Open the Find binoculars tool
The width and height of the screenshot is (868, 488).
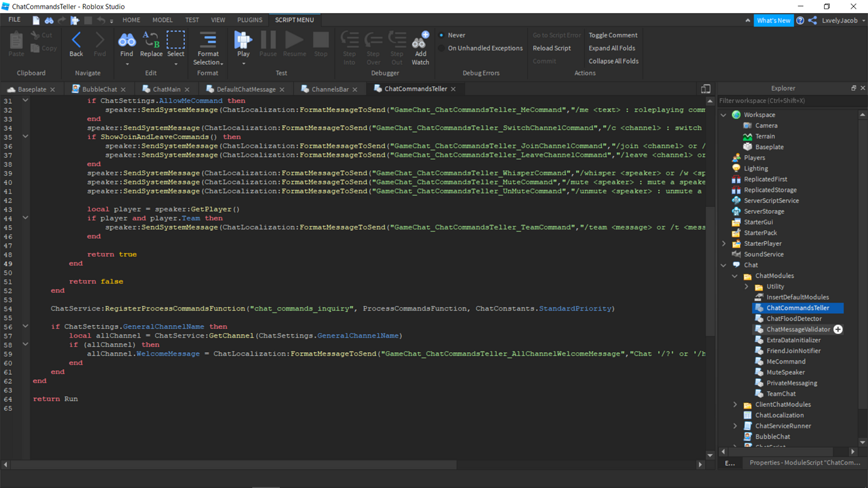[x=126, y=42]
